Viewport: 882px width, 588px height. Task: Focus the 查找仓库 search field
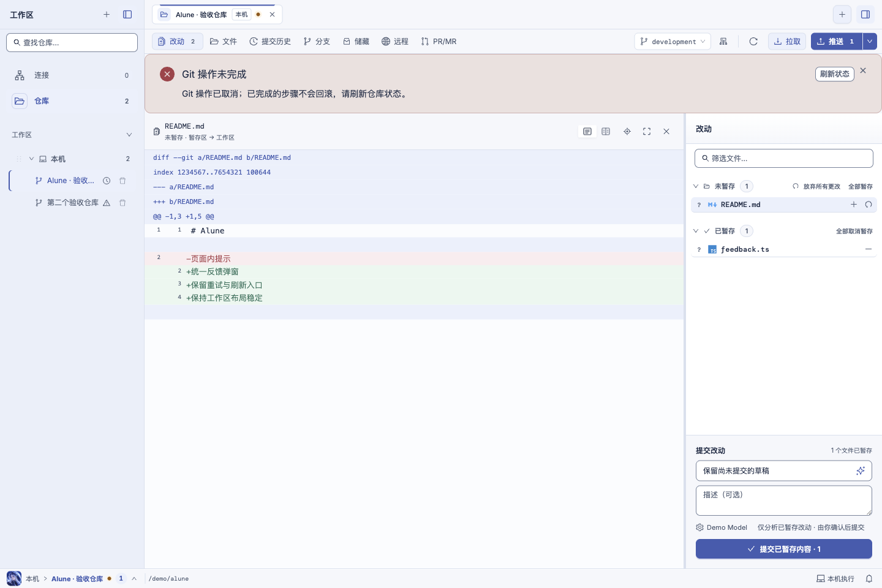click(x=72, y=42)
